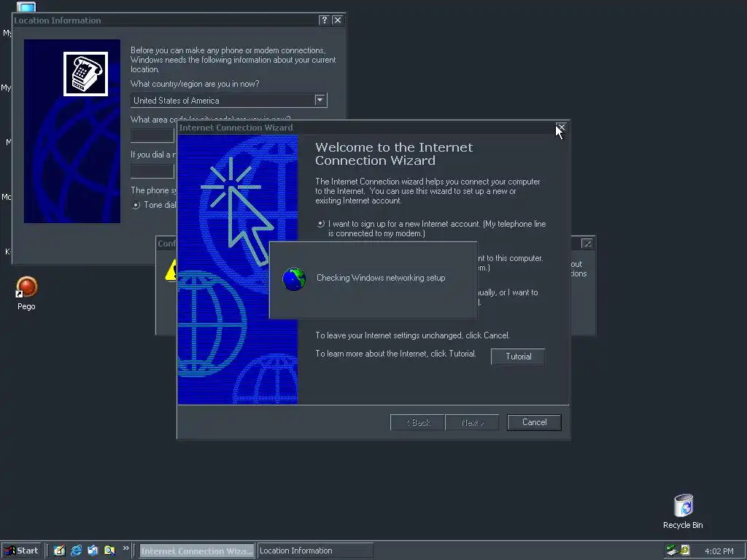
Task: Click the yellow warning icon in Confirm dialog
Action: tap(171, 271)
